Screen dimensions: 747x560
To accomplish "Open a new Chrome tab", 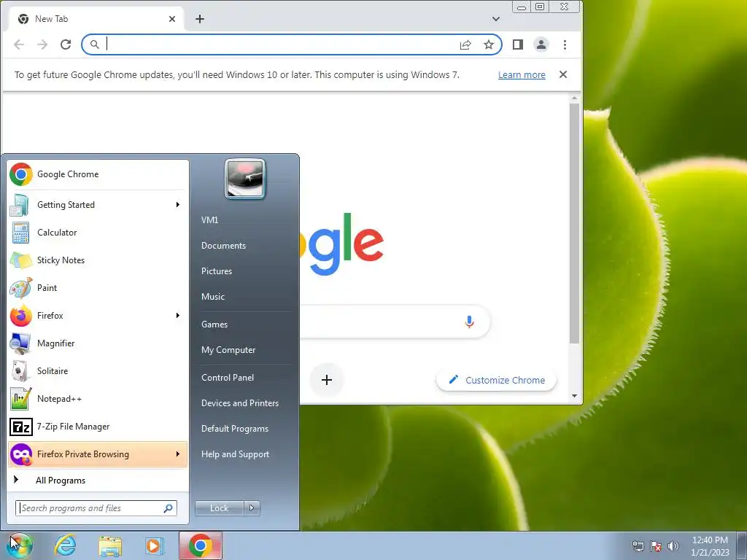I will [x=200, y=19].
